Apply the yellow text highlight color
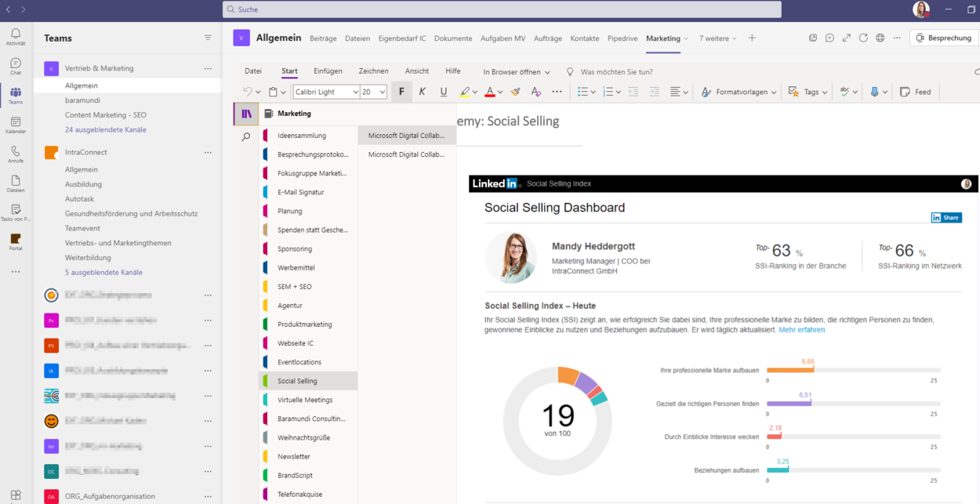 (465, 92)
